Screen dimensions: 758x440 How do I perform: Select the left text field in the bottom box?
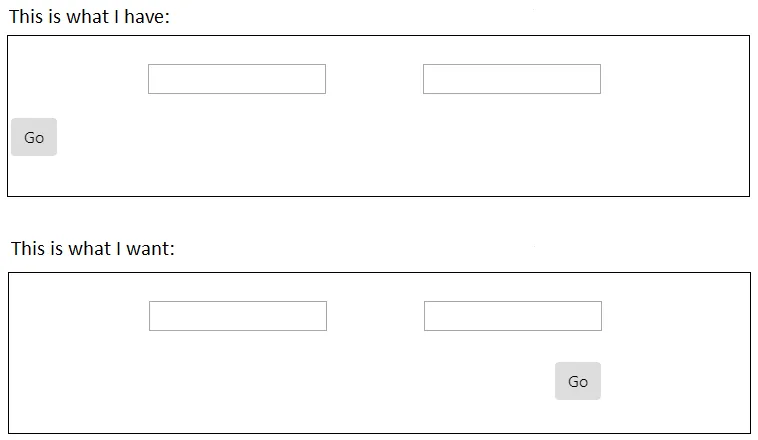pyautogui.click(x=238, y=316)
